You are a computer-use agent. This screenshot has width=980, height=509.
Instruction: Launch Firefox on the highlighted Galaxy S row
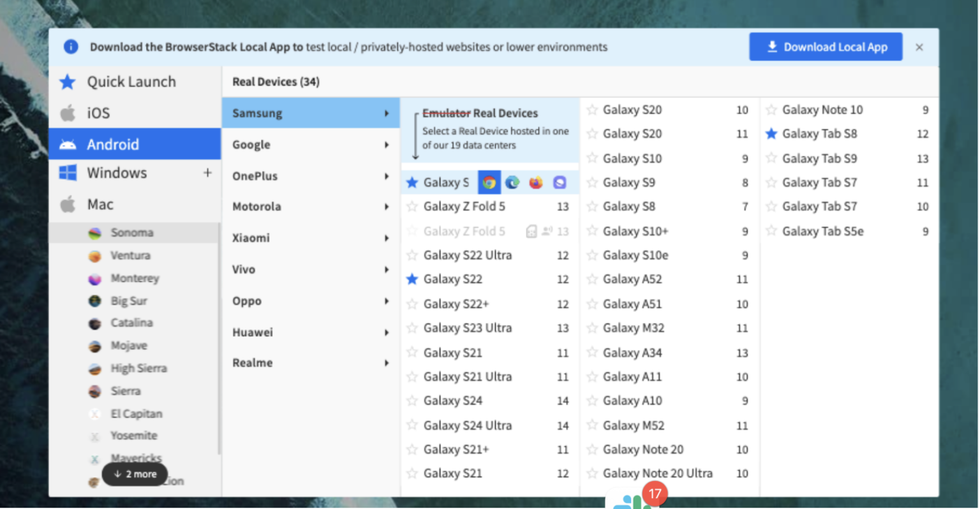[x=536, y=182]
